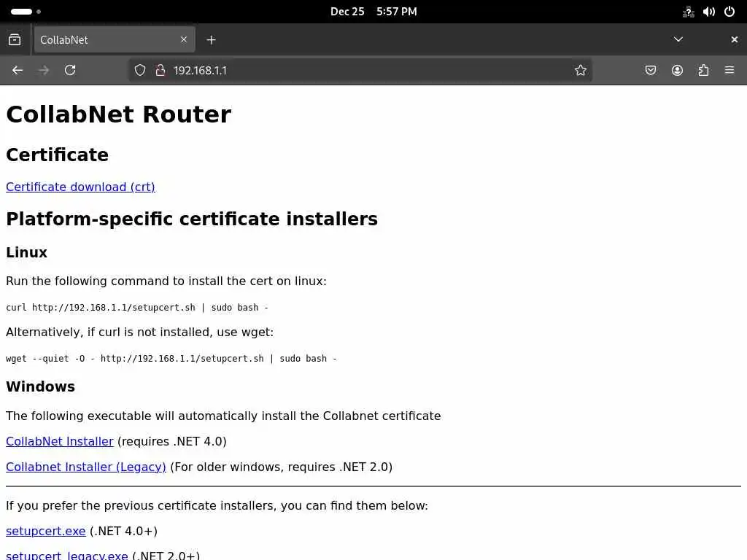Image resolution: width=747 pixels, height=560 pixels.
Task: Click the wget --quiet command text
Action: (171, 359)
